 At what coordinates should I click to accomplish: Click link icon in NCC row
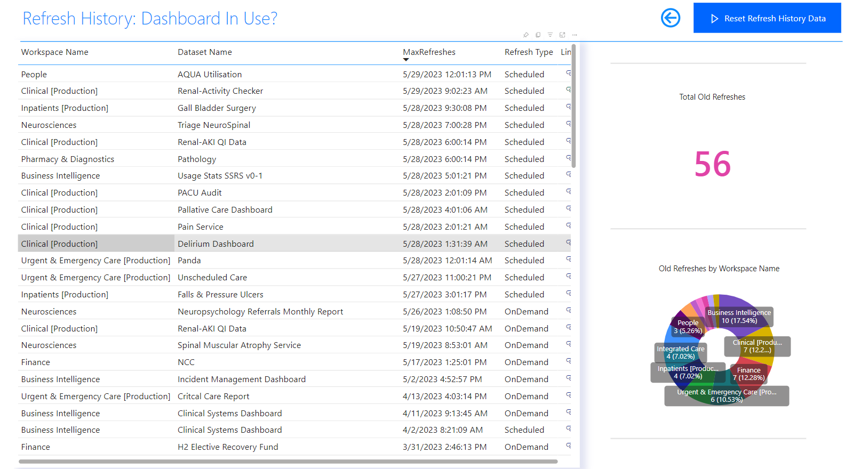[x=569, y=361]
